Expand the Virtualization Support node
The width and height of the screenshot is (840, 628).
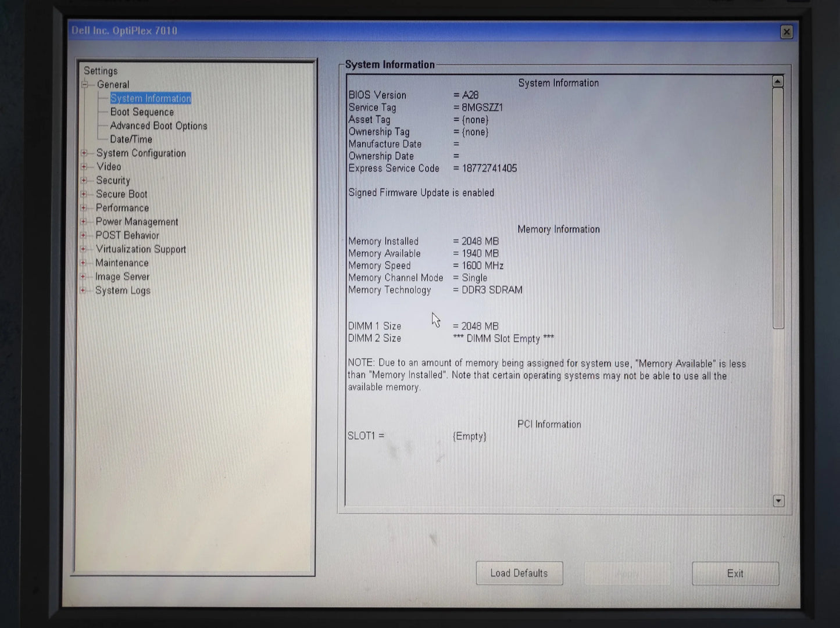84,249
